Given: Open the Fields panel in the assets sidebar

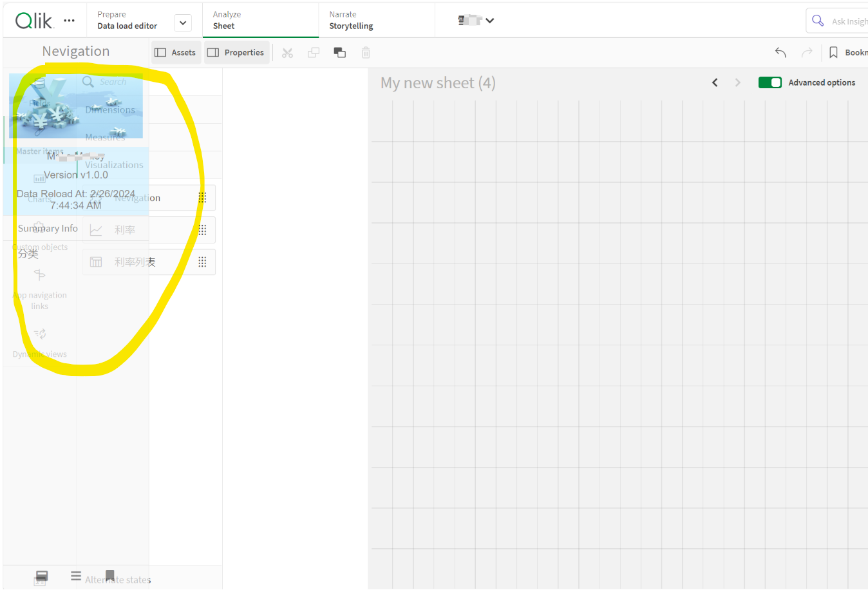Looking at the screenshot, I should click(39, 92).
